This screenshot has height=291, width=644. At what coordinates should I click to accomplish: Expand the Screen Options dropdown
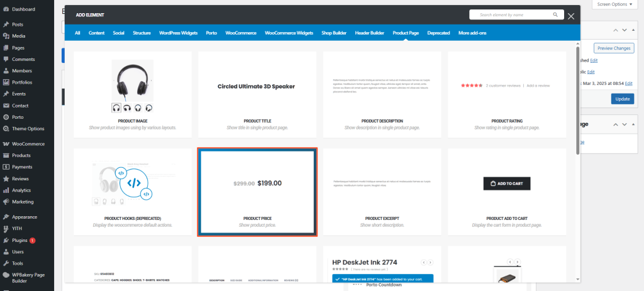(x=615, y=4)
